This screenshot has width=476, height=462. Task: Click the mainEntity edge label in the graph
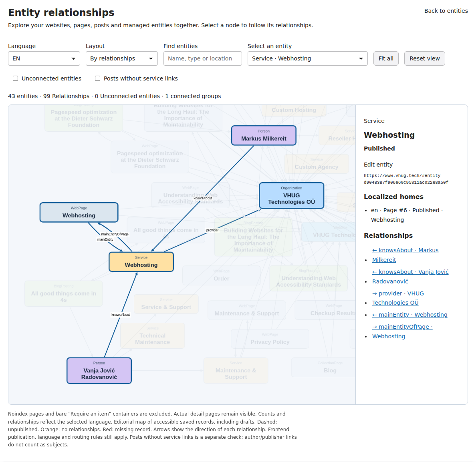pos(105,239)
